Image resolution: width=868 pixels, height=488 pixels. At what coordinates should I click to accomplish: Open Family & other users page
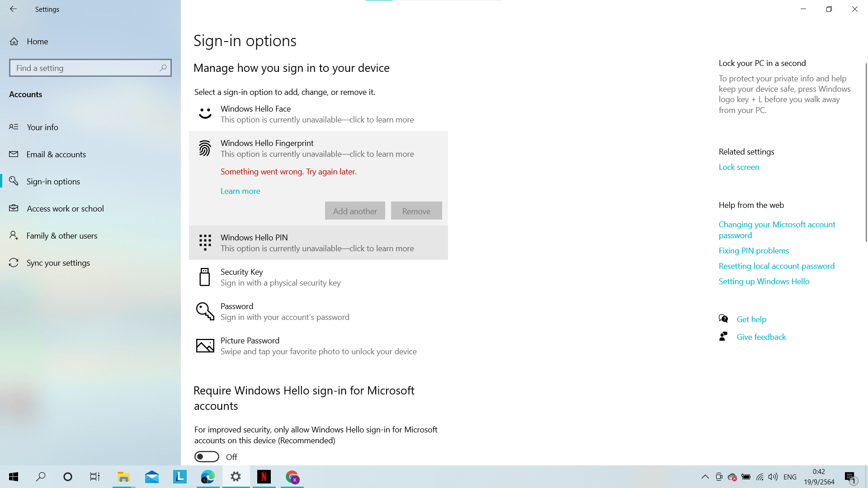pyautogui.click(x=62, y=236)
